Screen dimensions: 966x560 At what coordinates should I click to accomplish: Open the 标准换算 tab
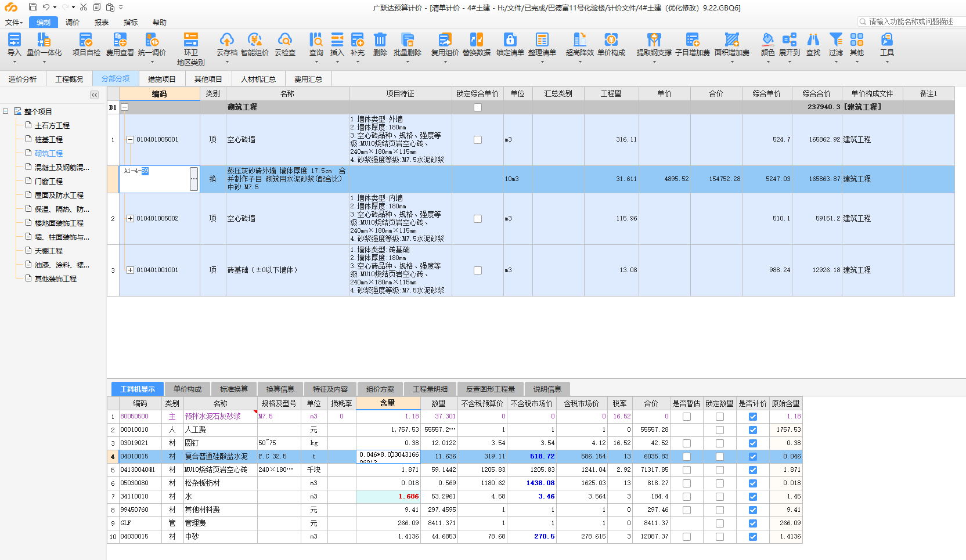[234, 389]
